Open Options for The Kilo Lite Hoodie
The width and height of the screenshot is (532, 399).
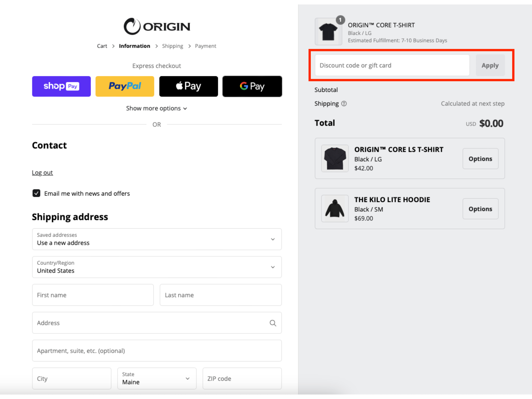(480, 209)
